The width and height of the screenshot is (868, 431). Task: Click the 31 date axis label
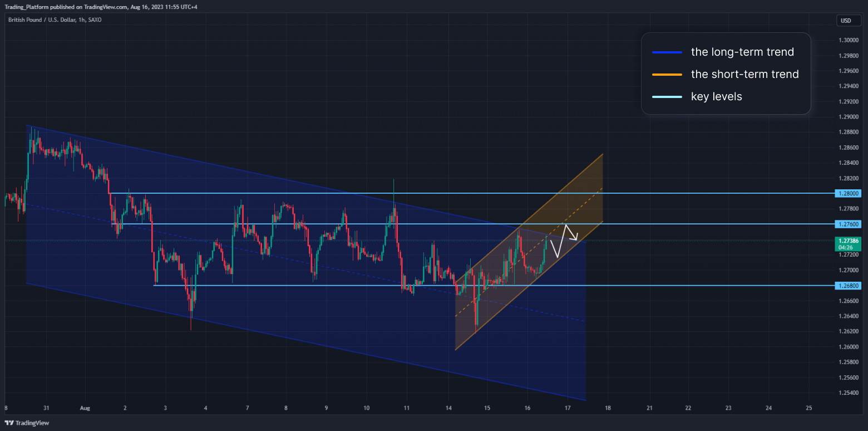click(45, 408)
